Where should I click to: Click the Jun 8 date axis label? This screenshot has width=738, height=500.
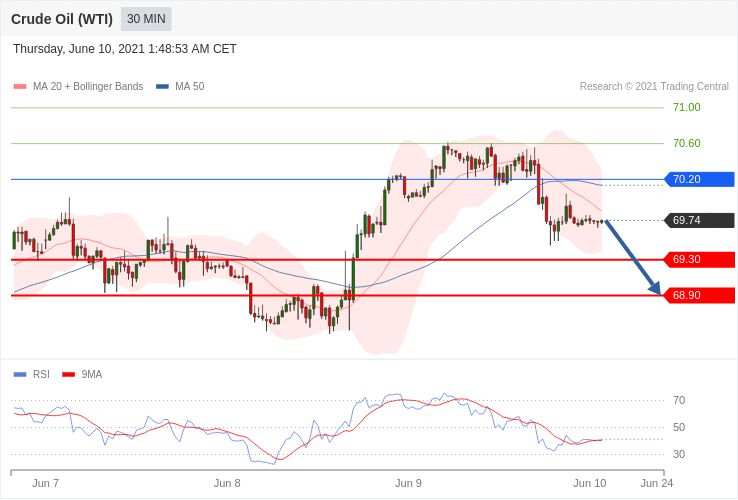pos(227,484)
